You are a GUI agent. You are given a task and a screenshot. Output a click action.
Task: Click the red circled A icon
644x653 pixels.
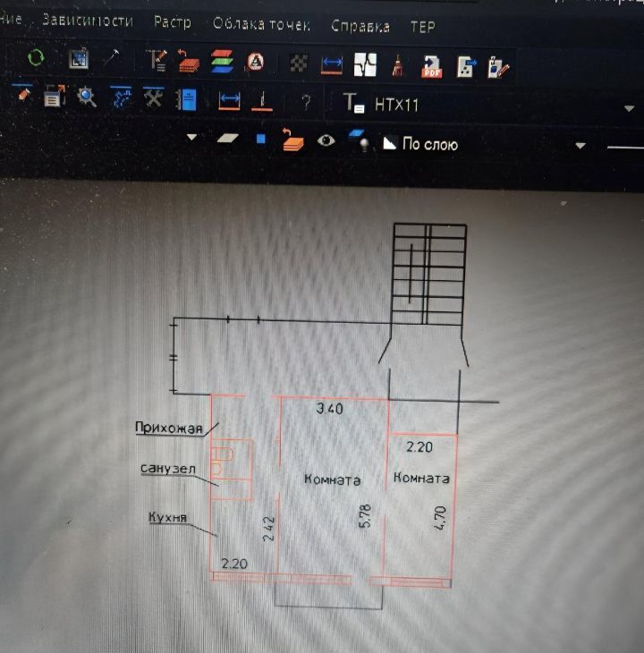tap(256, 62)
